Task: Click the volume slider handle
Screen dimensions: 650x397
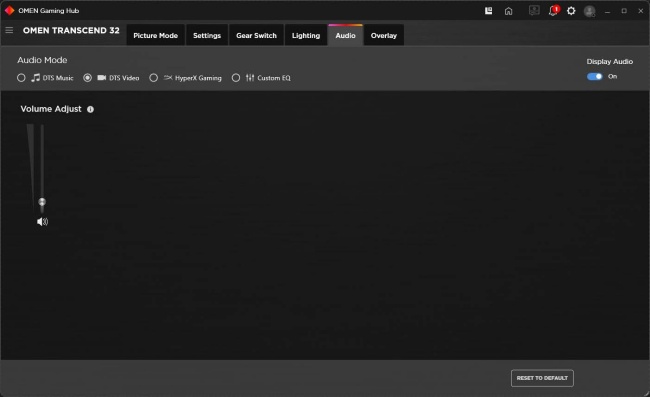Action: pos(42,202)
